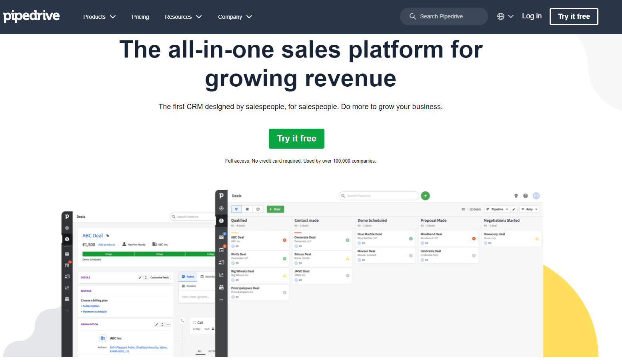Click the ABC Inc address link
The width and height of the screenshot is (622, 364).
(138, 349)
